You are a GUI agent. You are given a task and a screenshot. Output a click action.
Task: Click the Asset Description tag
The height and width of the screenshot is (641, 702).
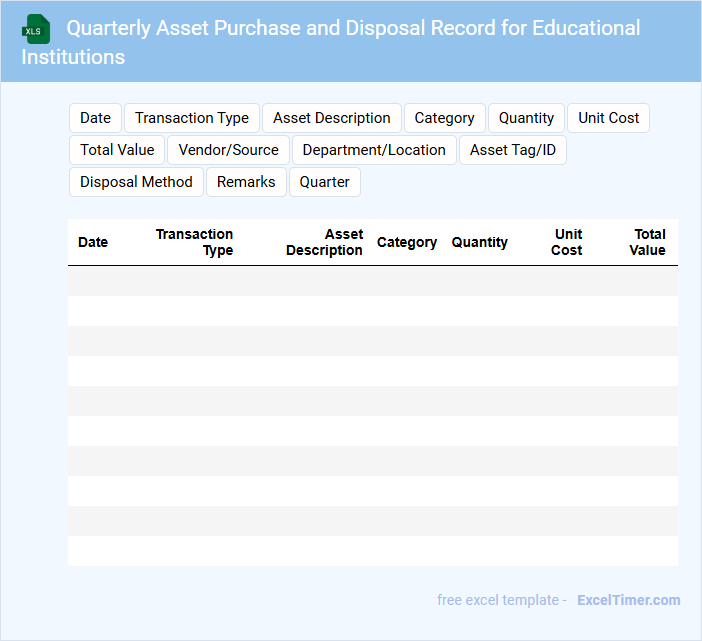[332, 118]
